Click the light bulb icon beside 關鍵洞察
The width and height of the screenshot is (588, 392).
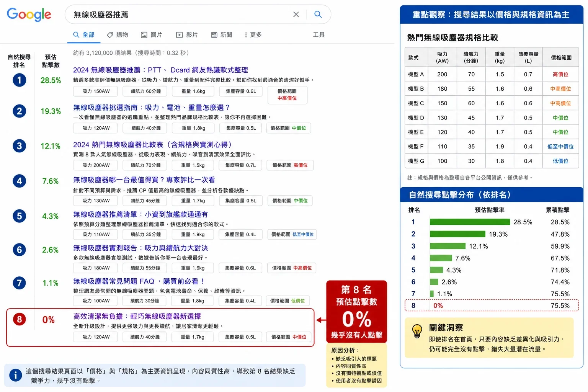pos(417,331)
